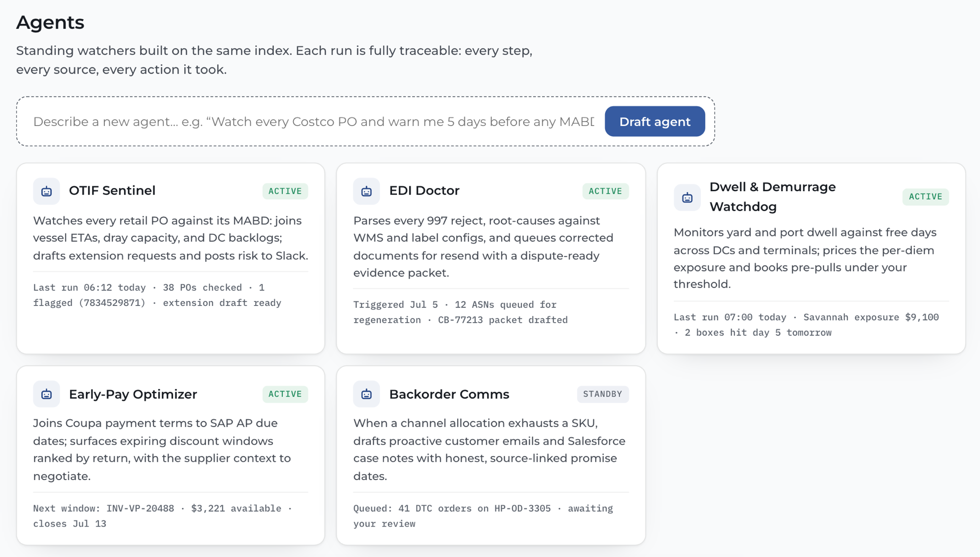Click the ACTIVE badge on EDI Doctor

coord(605,191)
